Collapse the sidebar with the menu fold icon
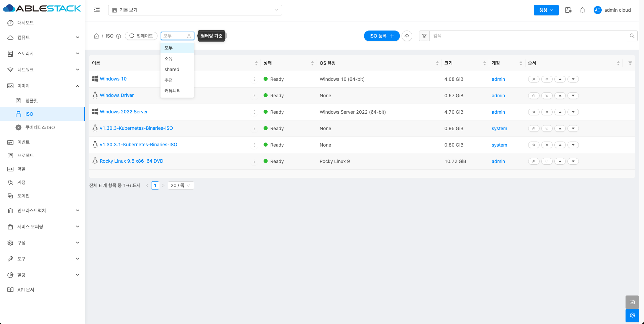This screenshot has width=644, height=324. [97, 10]
